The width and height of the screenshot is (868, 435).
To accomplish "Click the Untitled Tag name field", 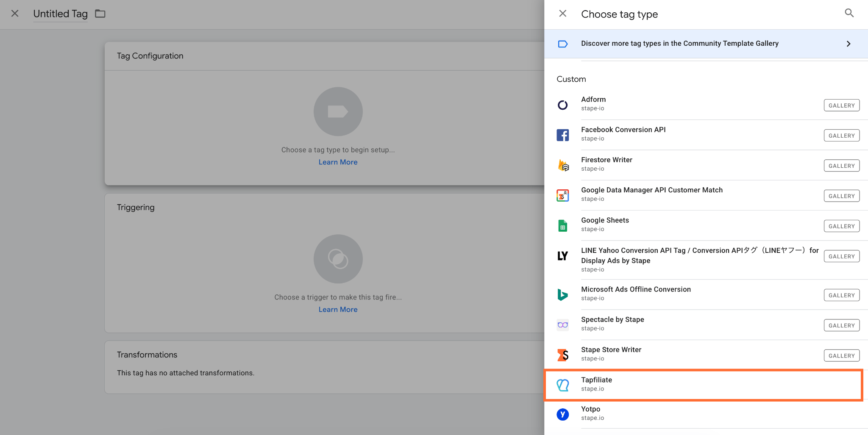I will (61, 14).
